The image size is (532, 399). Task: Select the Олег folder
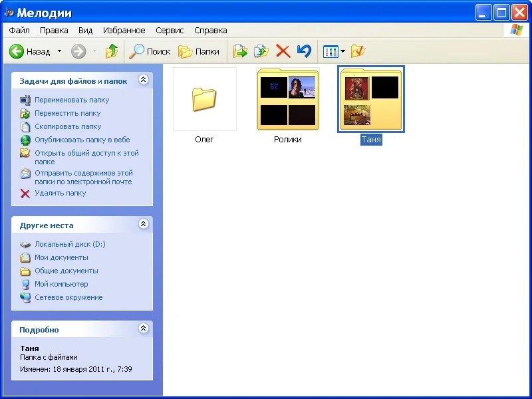click(204, 100)
